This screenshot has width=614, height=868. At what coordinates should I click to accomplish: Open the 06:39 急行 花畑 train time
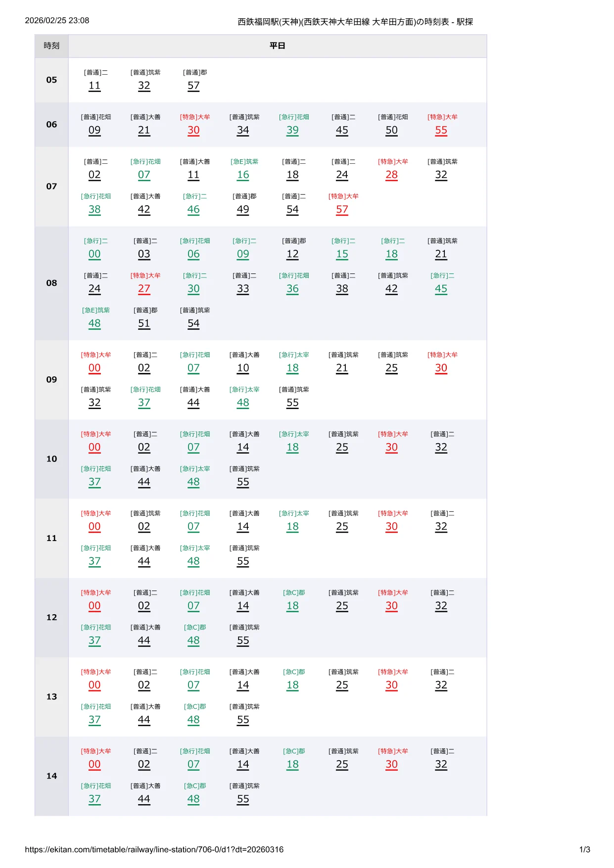[292, 130]
